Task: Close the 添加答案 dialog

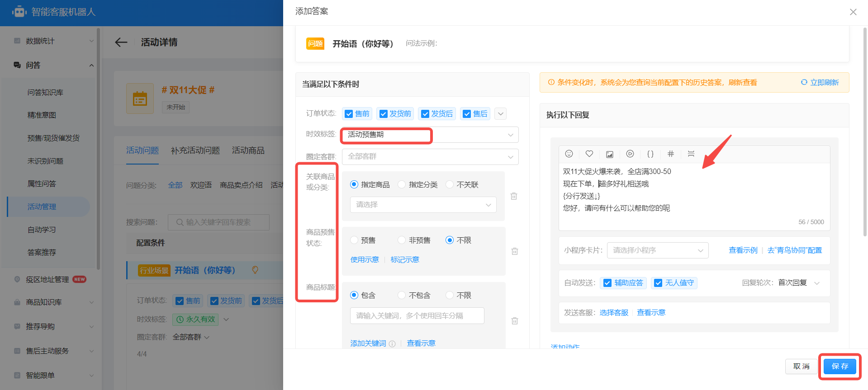Action: click(x=853, y=12)
